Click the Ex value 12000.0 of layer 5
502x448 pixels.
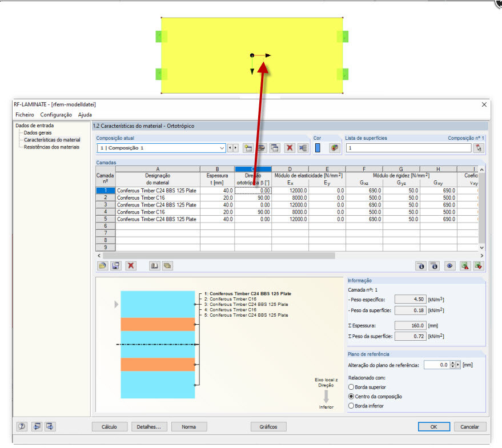click(x=290, y=219)
